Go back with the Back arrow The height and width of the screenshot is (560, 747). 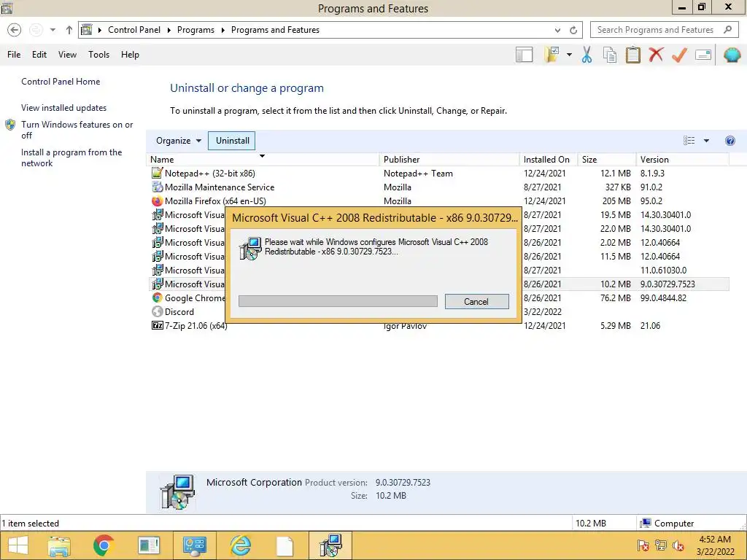[x=15, y=30]
